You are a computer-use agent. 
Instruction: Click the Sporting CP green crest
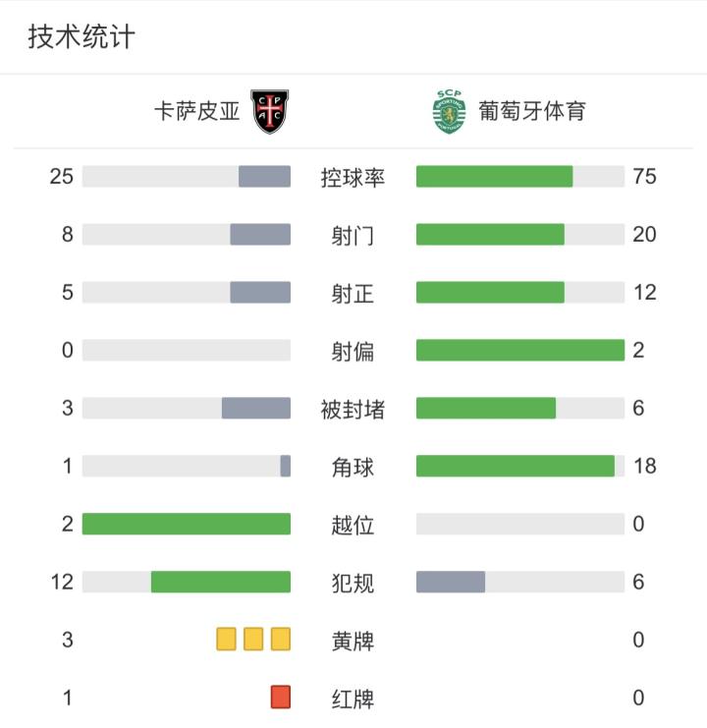449,112
